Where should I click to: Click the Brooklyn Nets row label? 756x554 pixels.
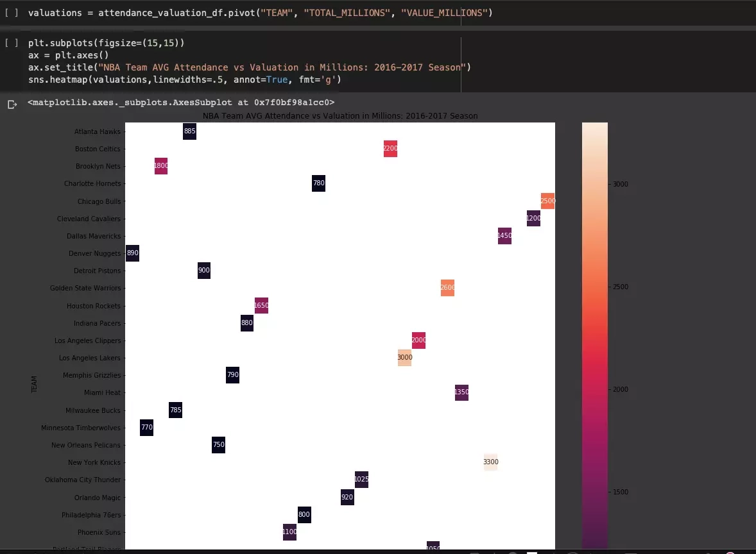[x=98, y=166]
